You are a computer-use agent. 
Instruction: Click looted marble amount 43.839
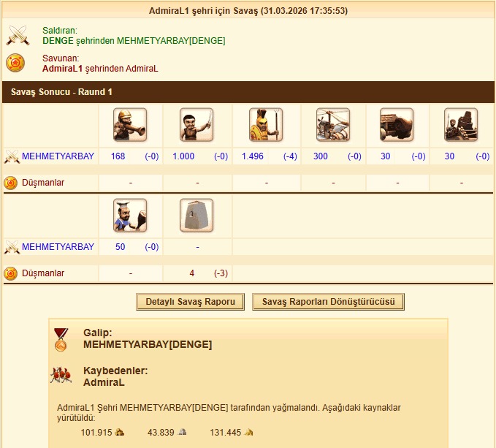coord(161,433)
